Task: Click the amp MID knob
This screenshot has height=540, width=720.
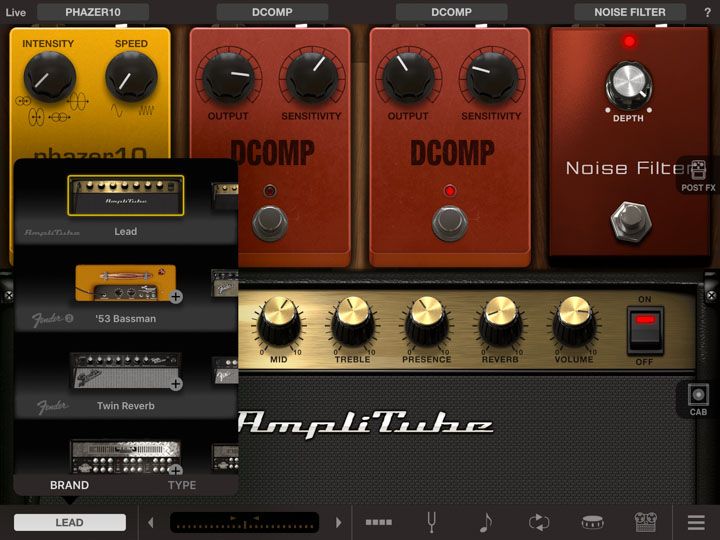Action: (x=279, y=321)
